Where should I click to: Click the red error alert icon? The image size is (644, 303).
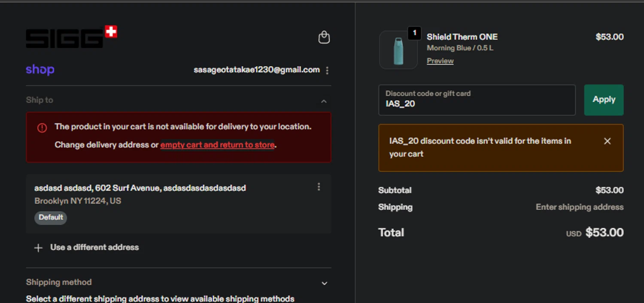pyautogui.click(x=42, y=127)
